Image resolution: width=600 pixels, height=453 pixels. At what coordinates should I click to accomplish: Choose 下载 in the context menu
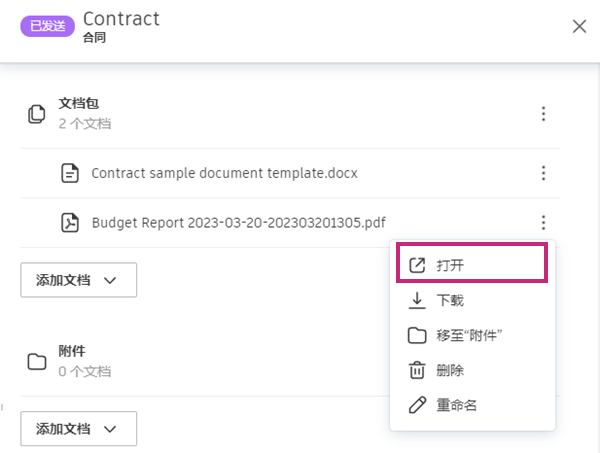(450, 300)
